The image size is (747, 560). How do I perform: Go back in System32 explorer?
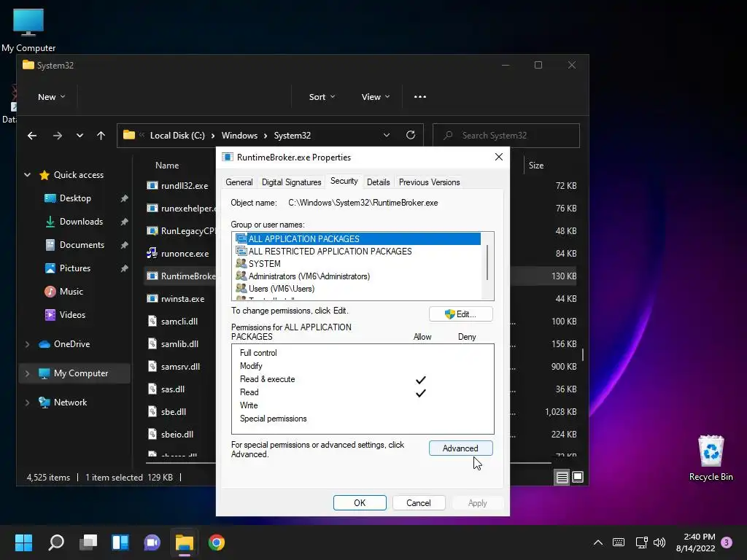pos(32,136)
